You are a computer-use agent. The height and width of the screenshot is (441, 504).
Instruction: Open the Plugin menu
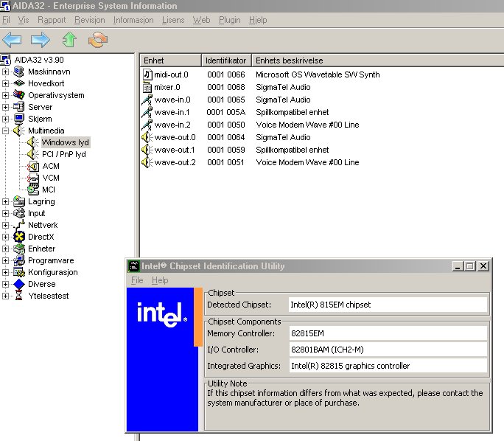[229, 20]
